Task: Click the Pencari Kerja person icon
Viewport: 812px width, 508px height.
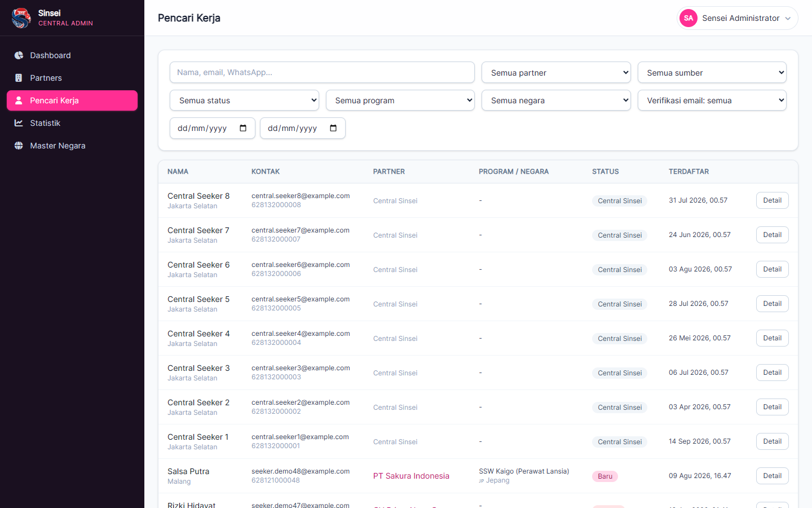Action: point(19,100)
